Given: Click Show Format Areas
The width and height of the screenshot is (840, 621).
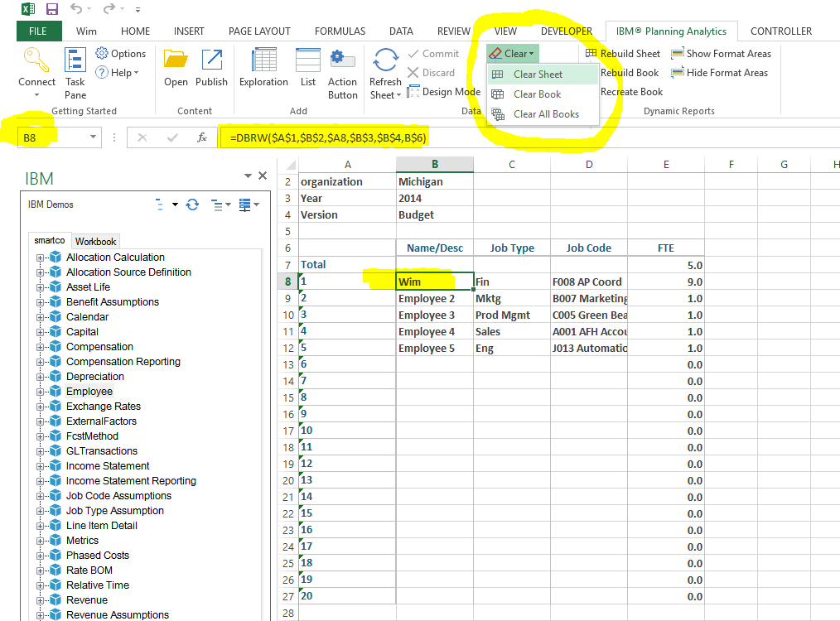Looking at the screenshot, I should [721, 54].
